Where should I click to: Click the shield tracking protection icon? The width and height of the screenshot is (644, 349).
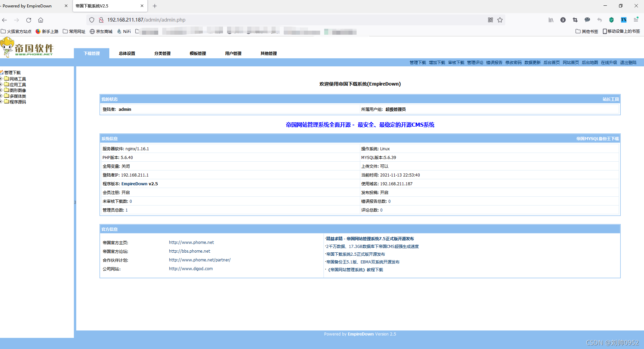92,20
